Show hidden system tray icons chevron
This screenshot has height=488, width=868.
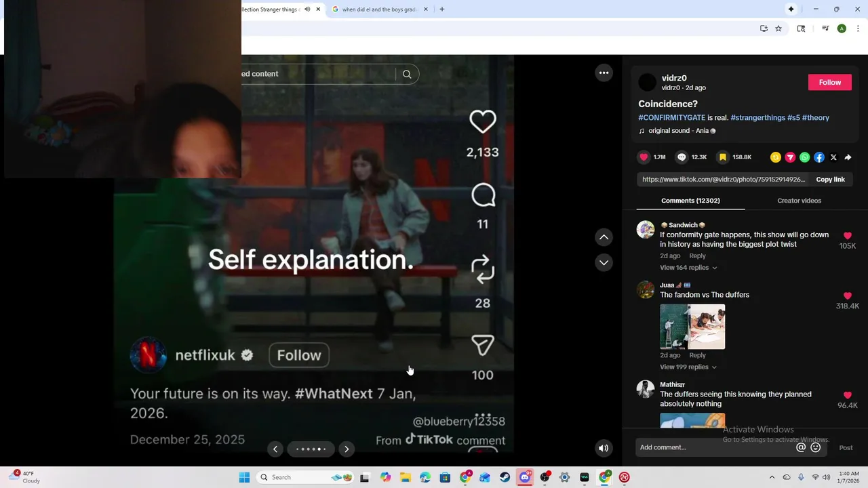[772, 477]
